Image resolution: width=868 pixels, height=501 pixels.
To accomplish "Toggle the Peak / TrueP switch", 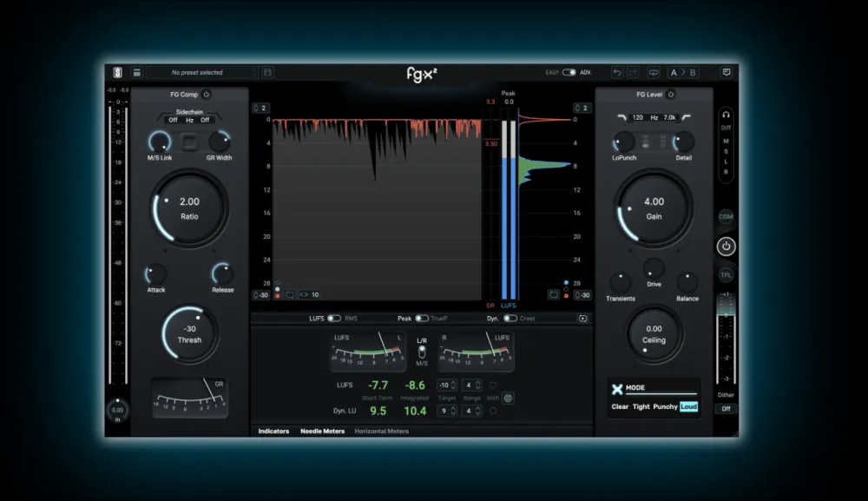I will pyautogui.click(x=421, y=319).
